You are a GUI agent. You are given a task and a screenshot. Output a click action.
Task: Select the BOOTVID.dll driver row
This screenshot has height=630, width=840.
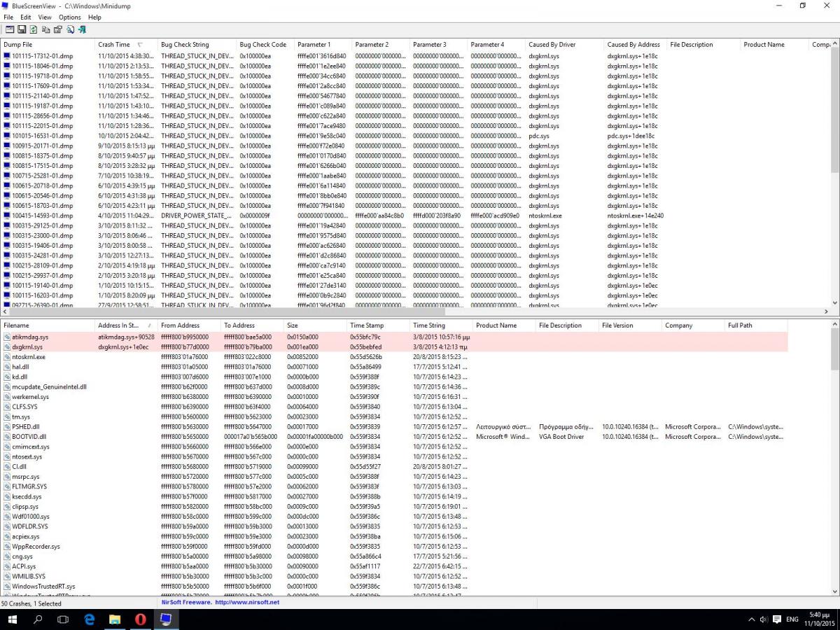[393, 436]
